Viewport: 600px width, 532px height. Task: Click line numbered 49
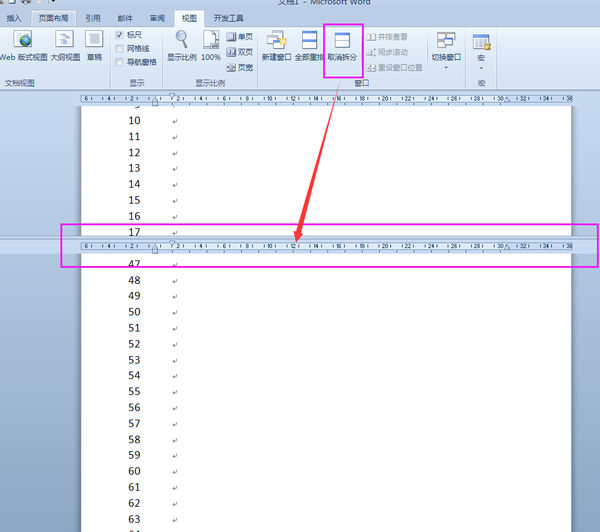(134, 296)
